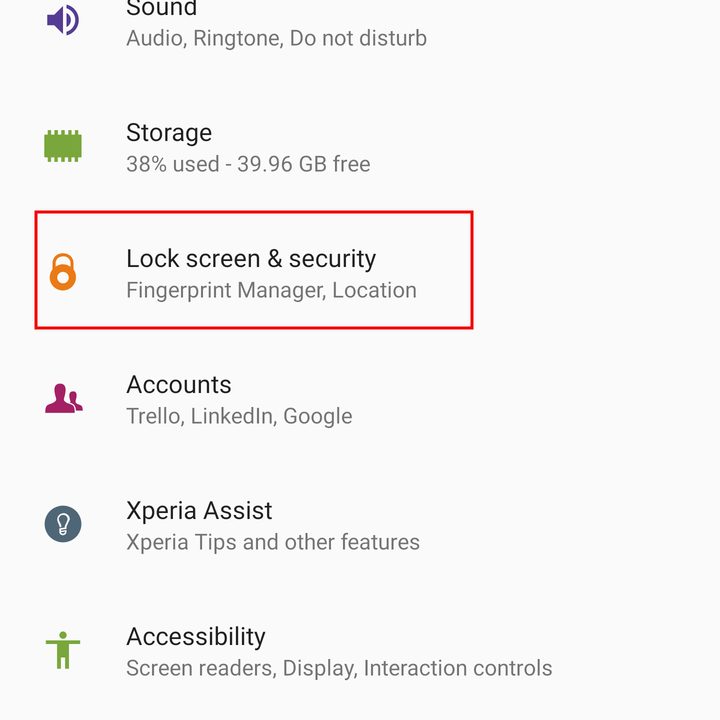The height and width of the screenshot is (720, 720).
Task: Tap the orange padlock icon
Action: pos(63,272)
